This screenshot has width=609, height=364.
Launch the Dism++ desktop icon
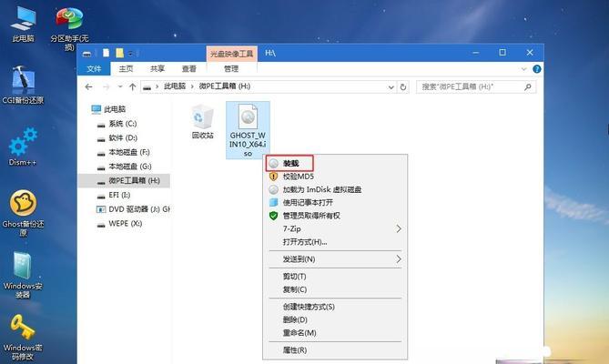click(x=23, y=147)
